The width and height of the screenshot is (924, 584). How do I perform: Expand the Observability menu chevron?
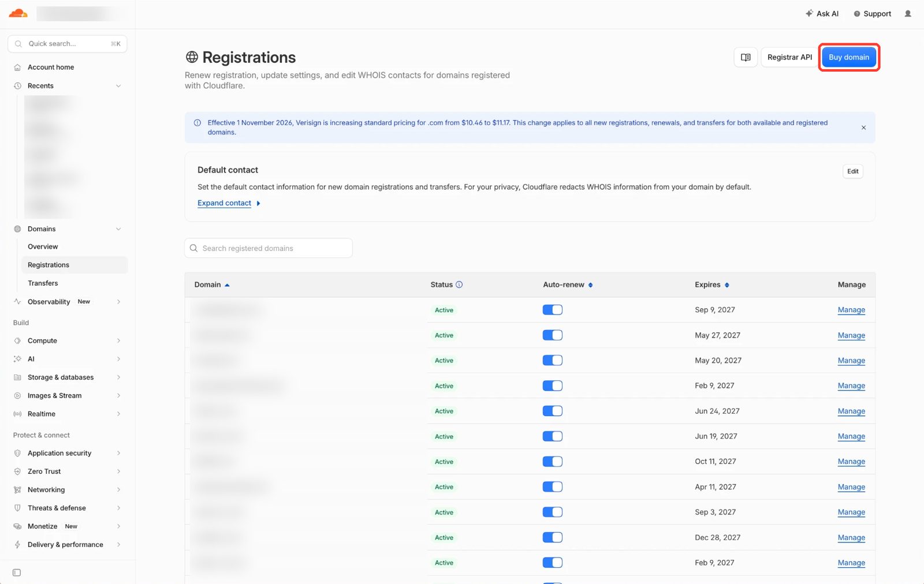tap(118, 302)
